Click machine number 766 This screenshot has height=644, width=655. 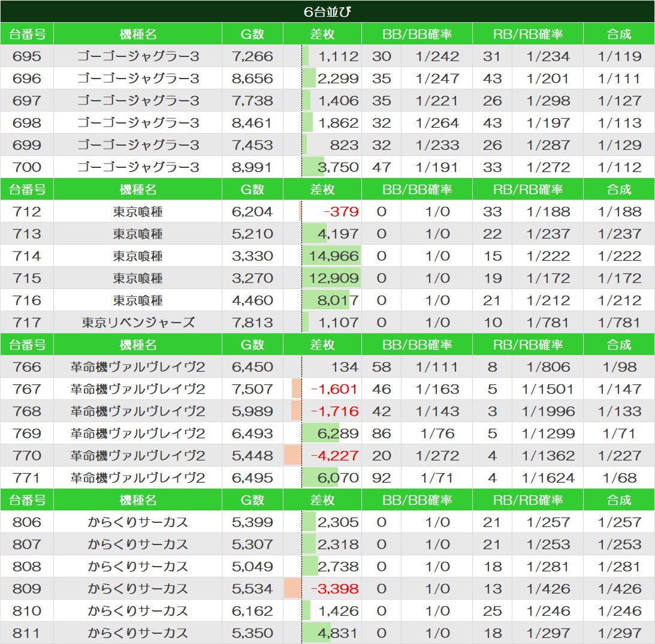(27, 366)
